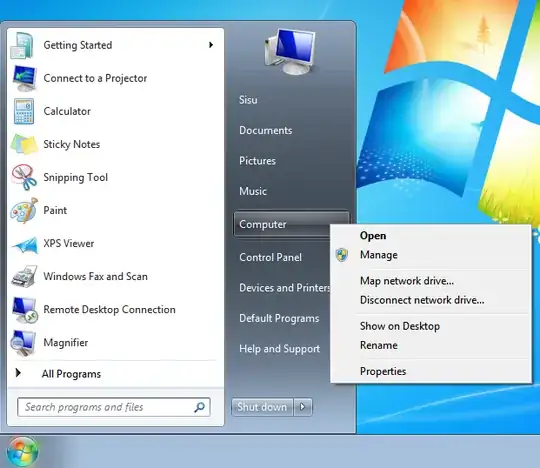Expand the Getting Started submenu arrow

(x=211, y=45)
